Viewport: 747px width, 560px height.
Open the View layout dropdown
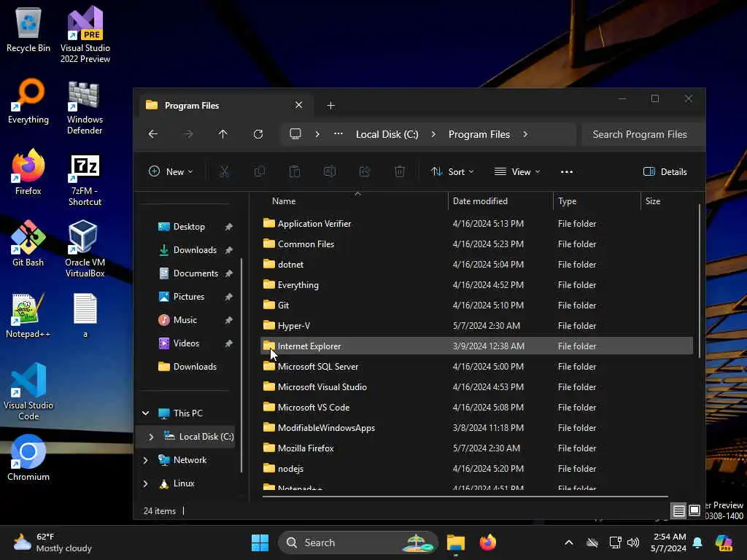click(x=517, y=172)
